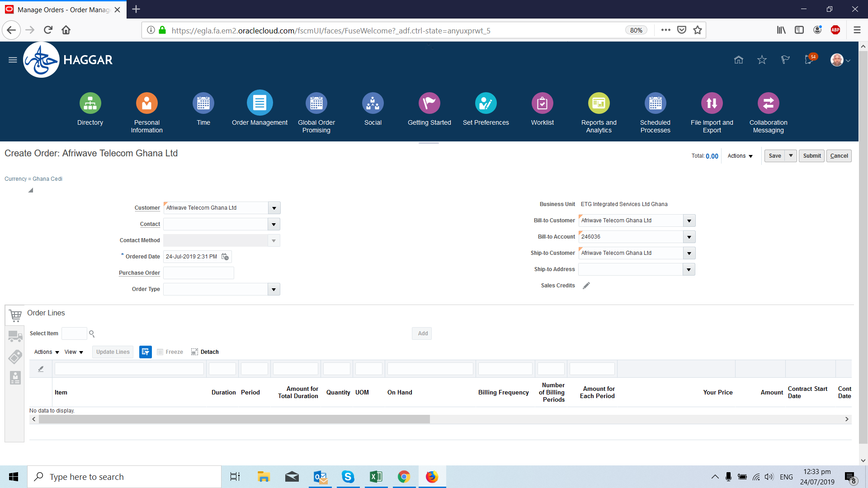Cancel the order creation
Image resolution: width=868 pixels, height=488 pixels.
point(839,155)
